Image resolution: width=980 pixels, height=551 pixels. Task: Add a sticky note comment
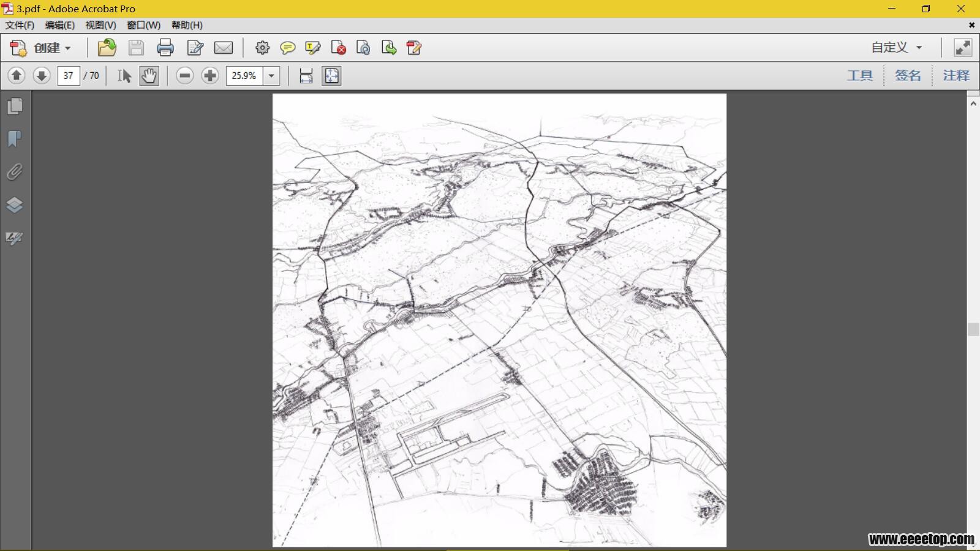point(287,48)
